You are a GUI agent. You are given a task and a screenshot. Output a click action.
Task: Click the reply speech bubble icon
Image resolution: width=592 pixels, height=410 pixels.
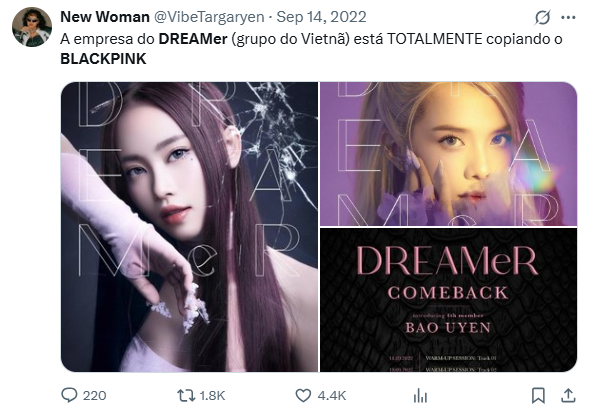click(69, 395)
